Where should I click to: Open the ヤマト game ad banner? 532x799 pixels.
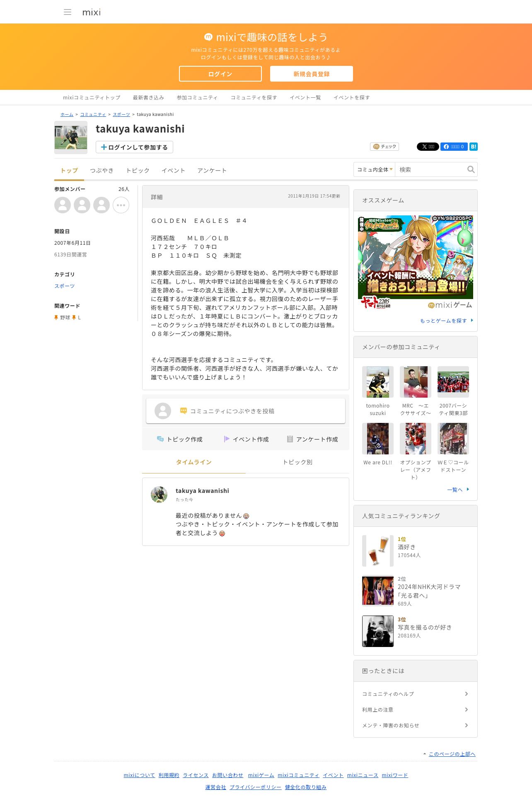416,263
